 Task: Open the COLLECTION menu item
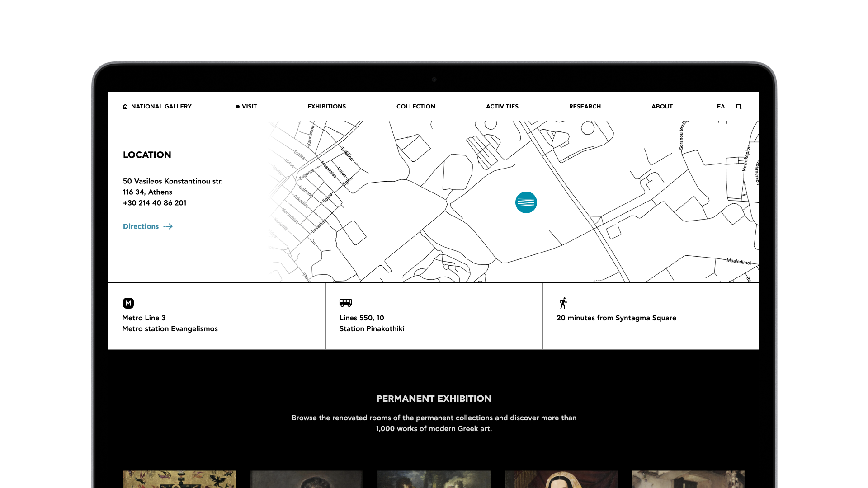415,107
